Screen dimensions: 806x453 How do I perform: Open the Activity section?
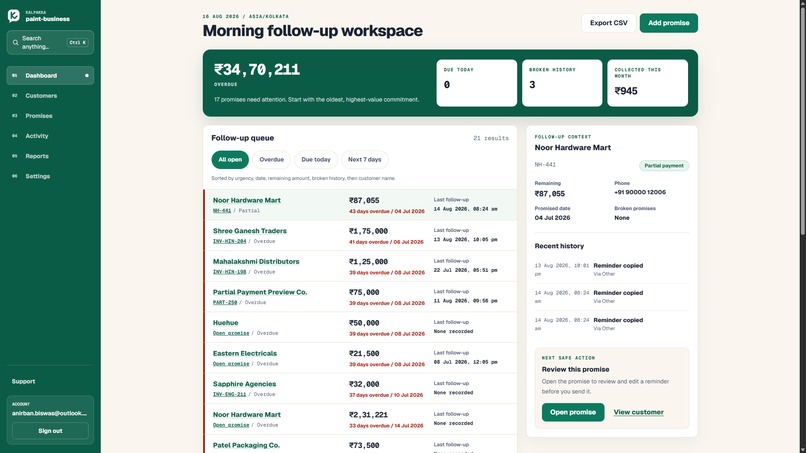click(50, 136)
